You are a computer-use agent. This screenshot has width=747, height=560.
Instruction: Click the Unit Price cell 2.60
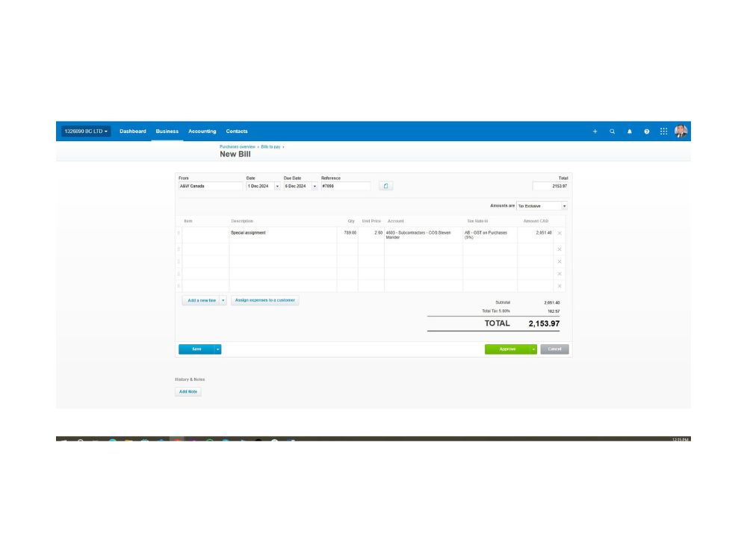371,234
